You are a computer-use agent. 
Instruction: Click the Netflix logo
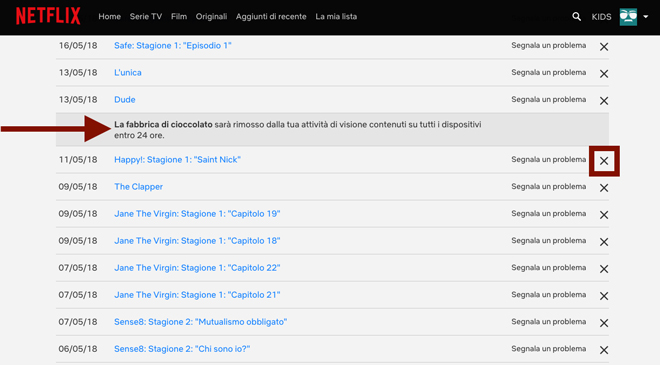[x=48, y=16]
